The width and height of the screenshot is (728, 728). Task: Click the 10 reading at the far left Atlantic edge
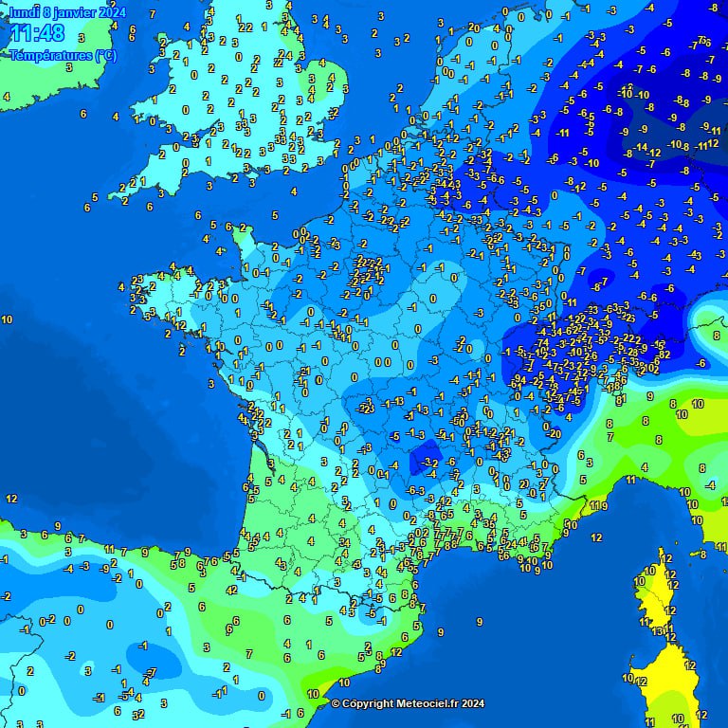(x=7, y=320)
